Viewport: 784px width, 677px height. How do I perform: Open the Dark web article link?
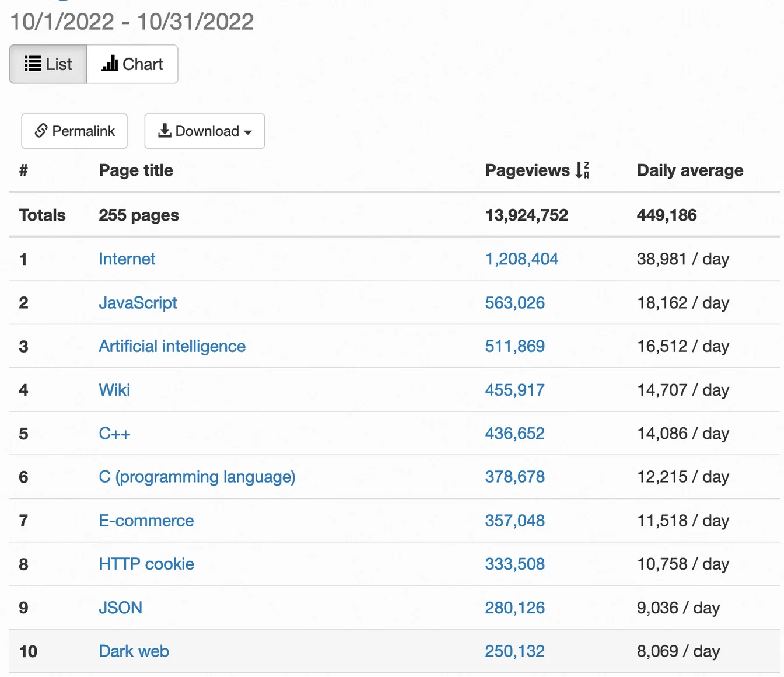point(134,651)
